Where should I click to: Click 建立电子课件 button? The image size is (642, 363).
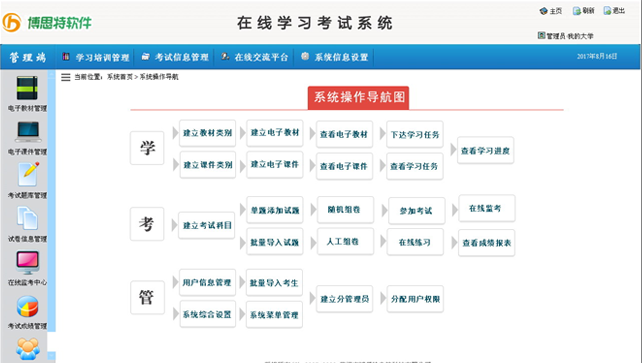pyautogui.click(x=275, y=165)
